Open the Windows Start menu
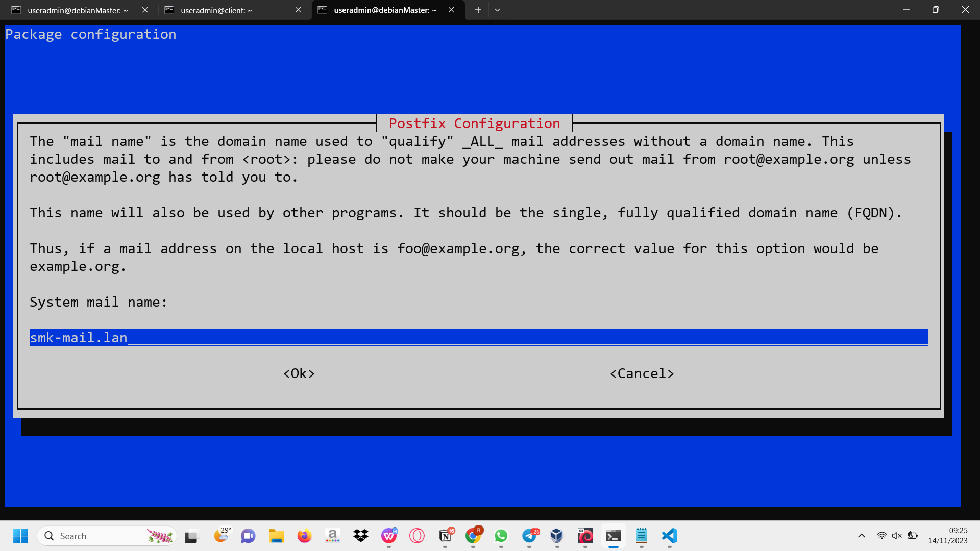Screen dimensions: 980x551 point(21,536)
